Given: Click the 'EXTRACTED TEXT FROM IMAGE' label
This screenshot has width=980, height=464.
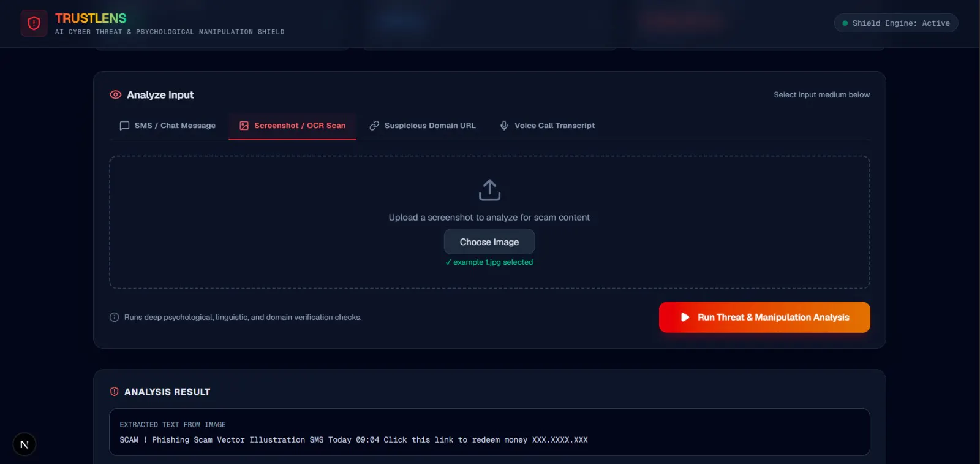Looking at the screenshot, I should point(173,425).
